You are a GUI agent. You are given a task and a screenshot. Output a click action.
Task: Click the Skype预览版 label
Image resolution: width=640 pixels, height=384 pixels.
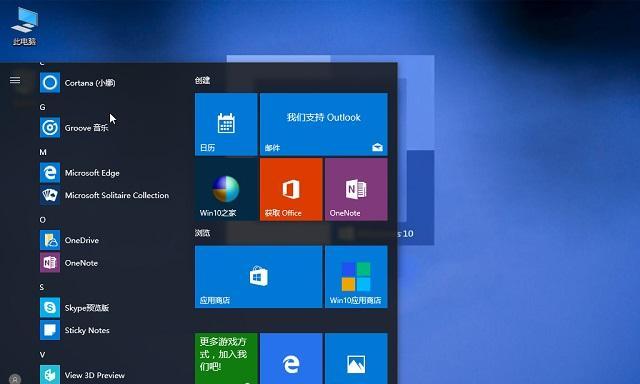coord(87,308)
